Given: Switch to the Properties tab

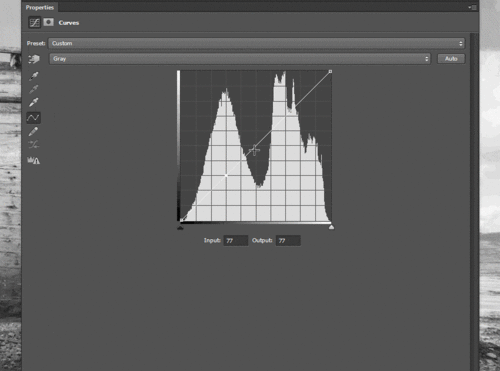Looking at the screenshot, I should click(40, 7).
